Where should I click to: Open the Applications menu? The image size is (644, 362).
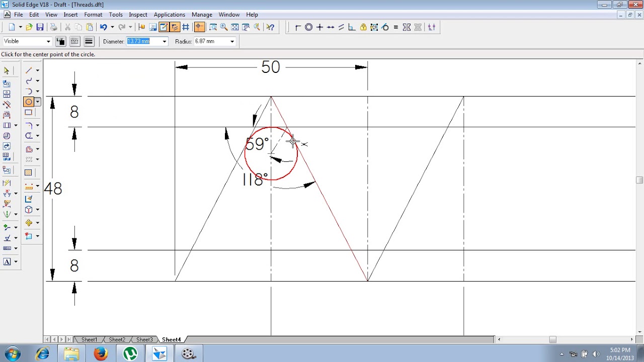tap(169, 15)
